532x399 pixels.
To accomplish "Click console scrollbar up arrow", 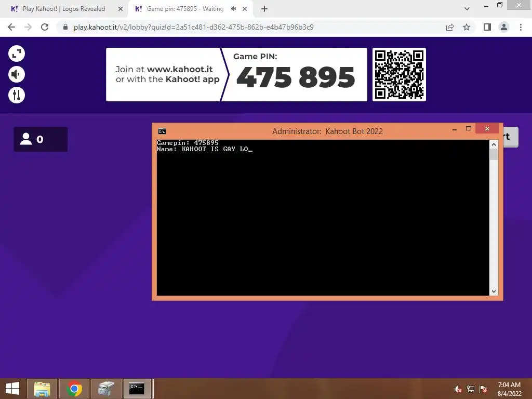I will pos(494,144).
